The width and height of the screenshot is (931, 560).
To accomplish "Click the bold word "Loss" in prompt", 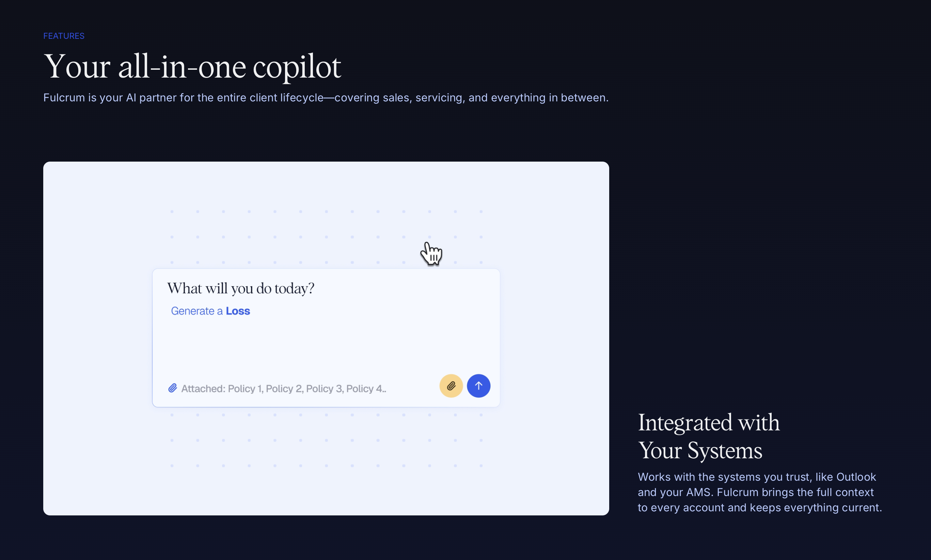I will (x=238, y=311).
